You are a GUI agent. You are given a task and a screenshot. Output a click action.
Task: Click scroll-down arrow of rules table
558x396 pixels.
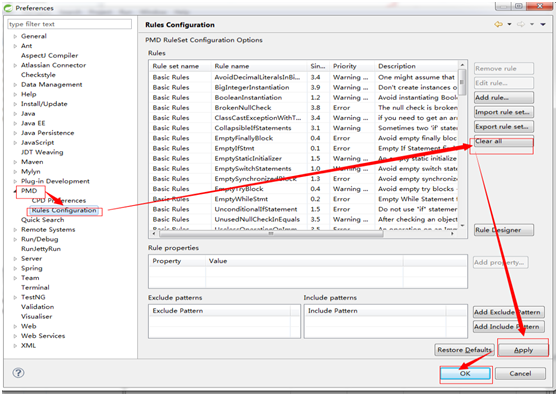pyautogui.click(x=462, y=226)
